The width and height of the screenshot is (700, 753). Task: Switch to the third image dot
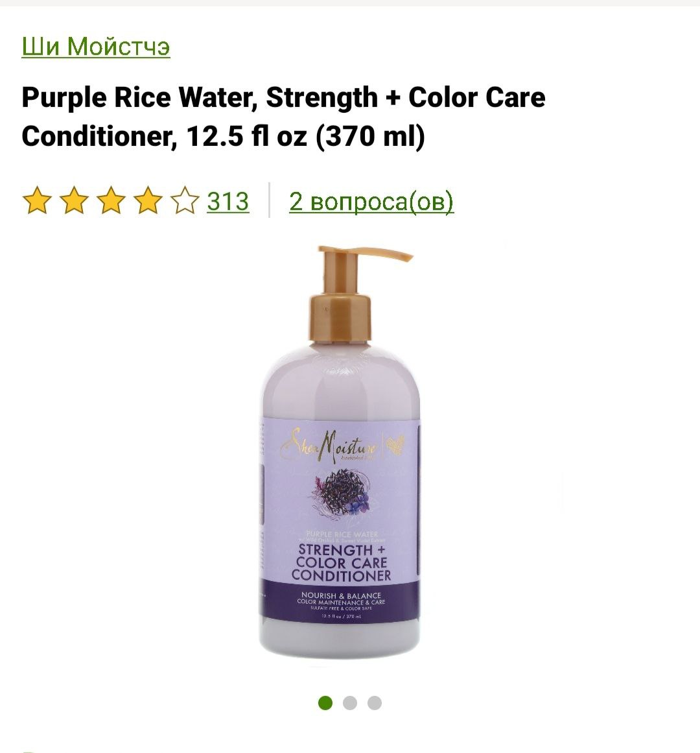coord(374,703)
